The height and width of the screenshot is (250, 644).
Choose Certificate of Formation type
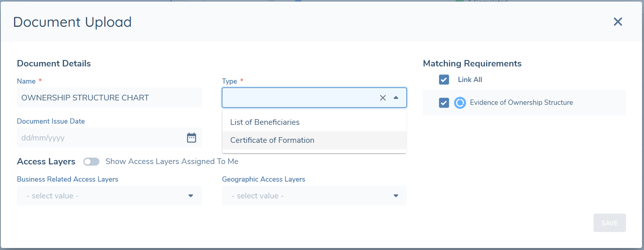[x=272, y=140]
